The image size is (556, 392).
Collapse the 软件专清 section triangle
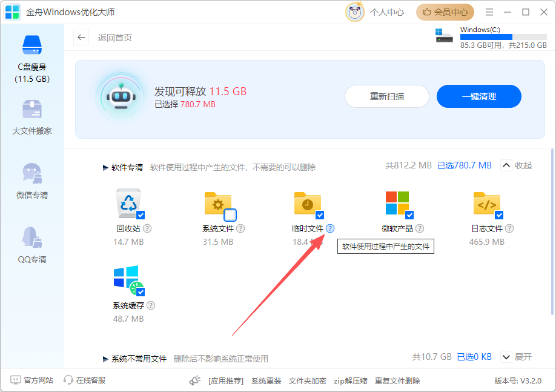(x=105, y=167)
